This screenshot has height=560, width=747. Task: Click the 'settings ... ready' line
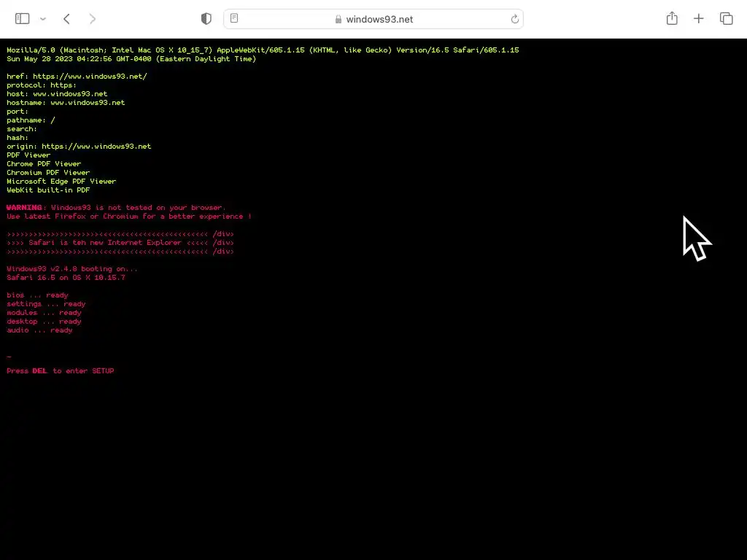click(x=46, y=304)
